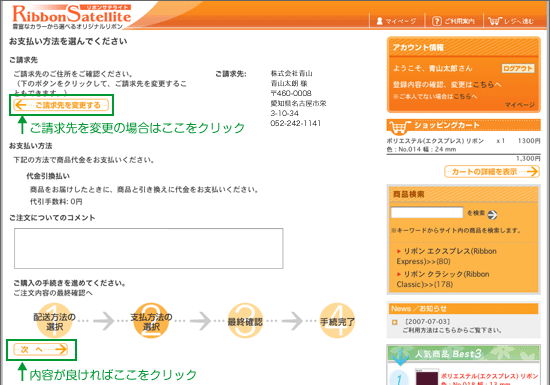
Task: Click the news bullet arrow icon
Action: 395,322
